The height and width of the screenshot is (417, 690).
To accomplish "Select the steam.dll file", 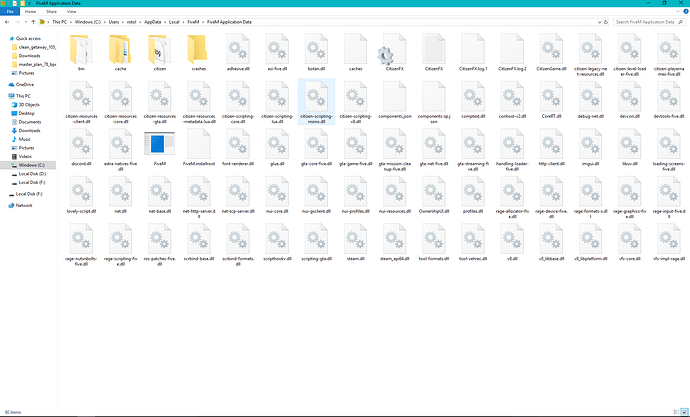I will click(x=356, y=243).
